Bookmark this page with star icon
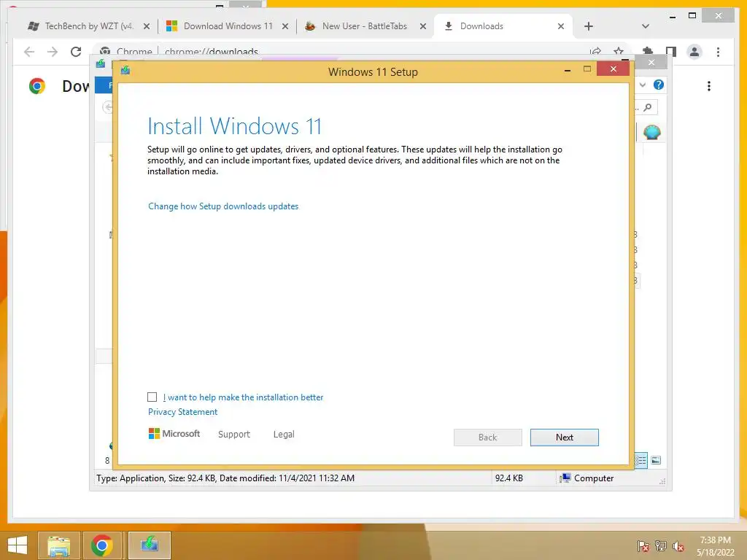Image resolution: width=747 pixels, height=560 pixels. click(x=619, y=52)
